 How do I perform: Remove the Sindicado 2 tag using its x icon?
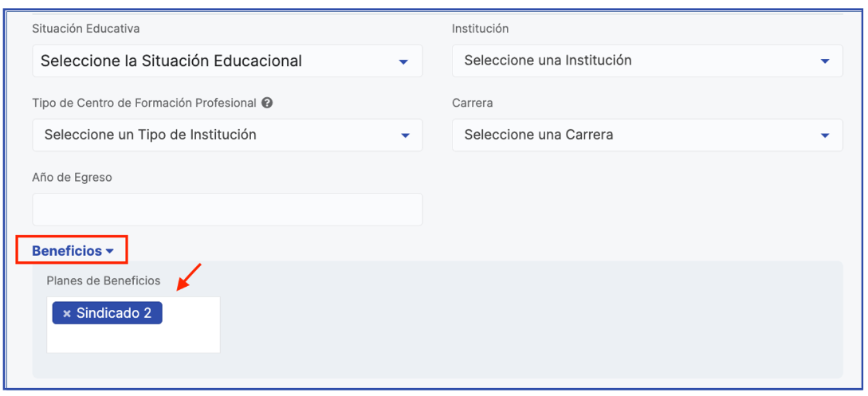(x=67, y=314)
